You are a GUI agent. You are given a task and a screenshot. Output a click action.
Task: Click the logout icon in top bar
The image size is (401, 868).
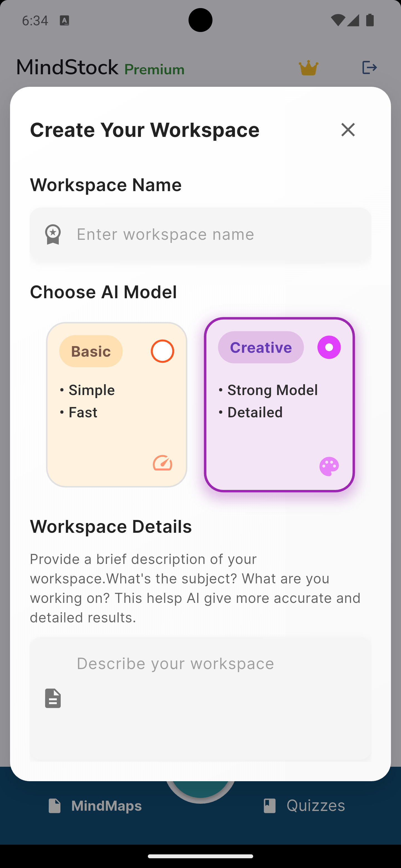370,67
